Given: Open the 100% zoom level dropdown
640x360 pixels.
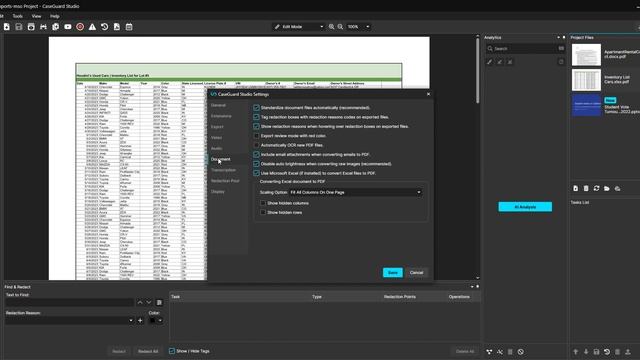Looking at the screenshot, I should [358, 27].
